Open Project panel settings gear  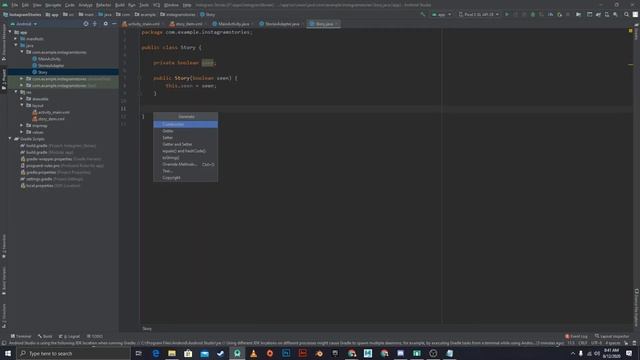pyautogui.click(x=106, y=24)
